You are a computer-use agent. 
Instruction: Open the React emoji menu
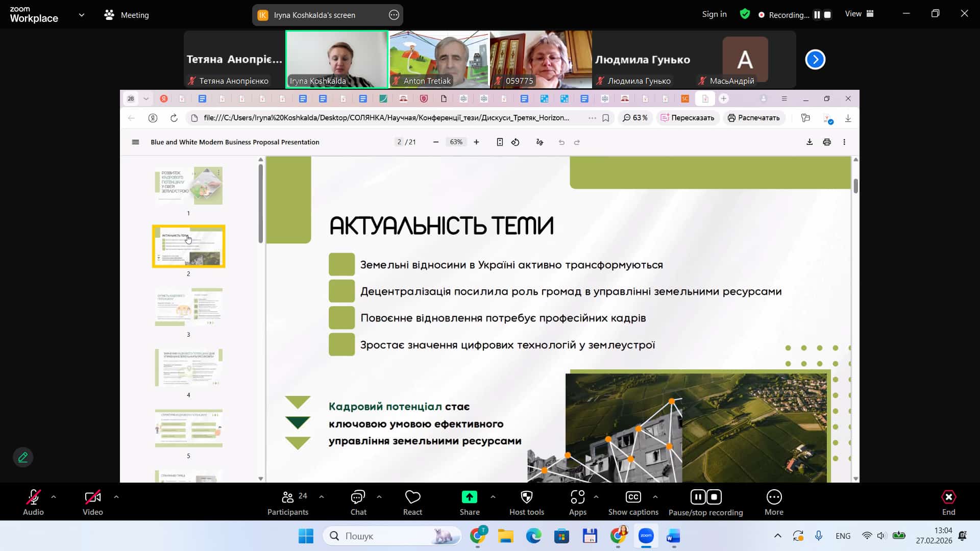[x=412, y=503]
